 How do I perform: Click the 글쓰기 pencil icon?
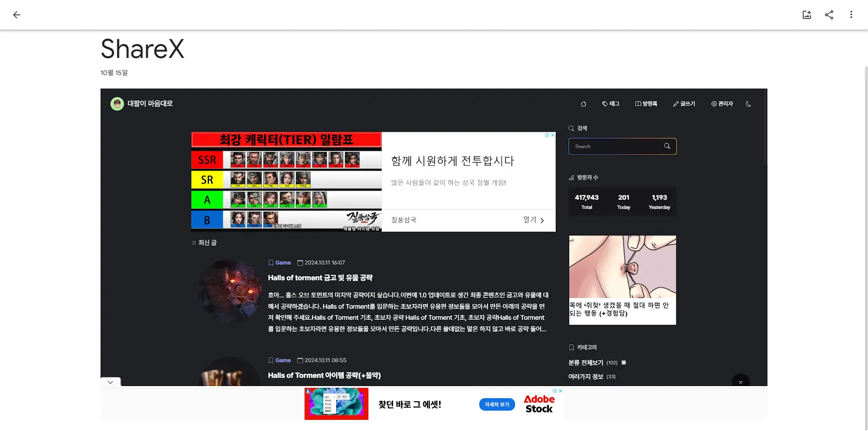click(676, 103)
